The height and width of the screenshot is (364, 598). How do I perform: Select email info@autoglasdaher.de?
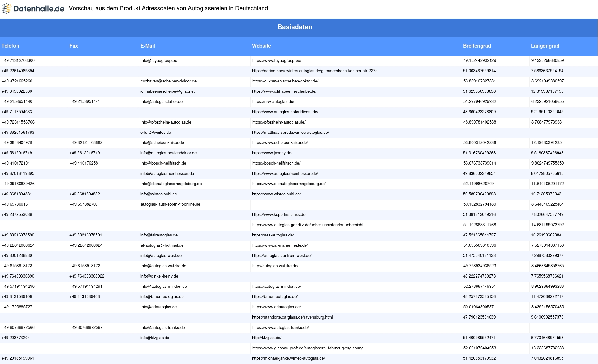(x=162, y=102)
